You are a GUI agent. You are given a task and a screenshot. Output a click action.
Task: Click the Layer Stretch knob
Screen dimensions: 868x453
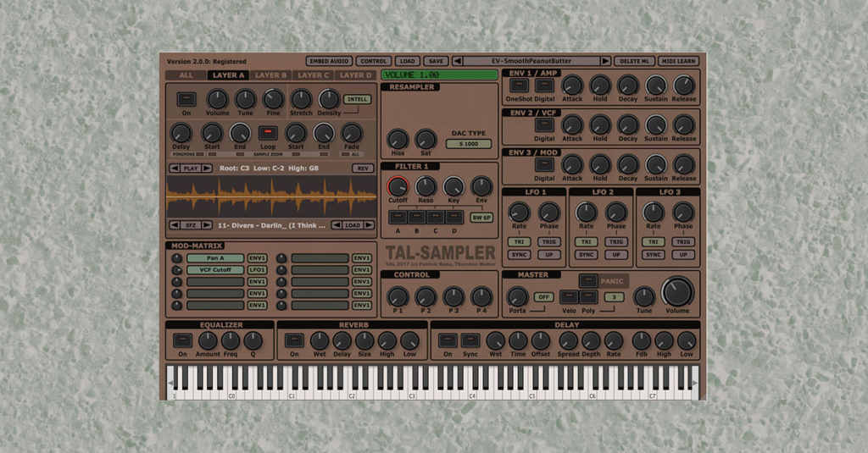click(301, 100)
